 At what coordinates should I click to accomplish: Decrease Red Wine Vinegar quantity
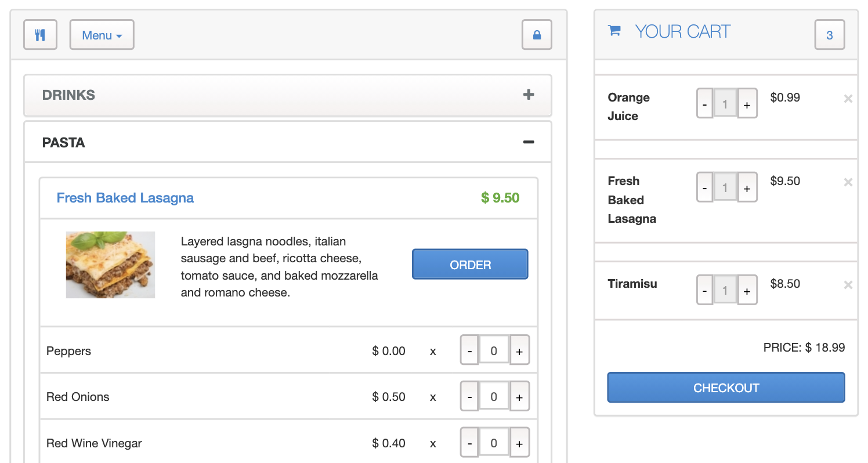point(469,443)
